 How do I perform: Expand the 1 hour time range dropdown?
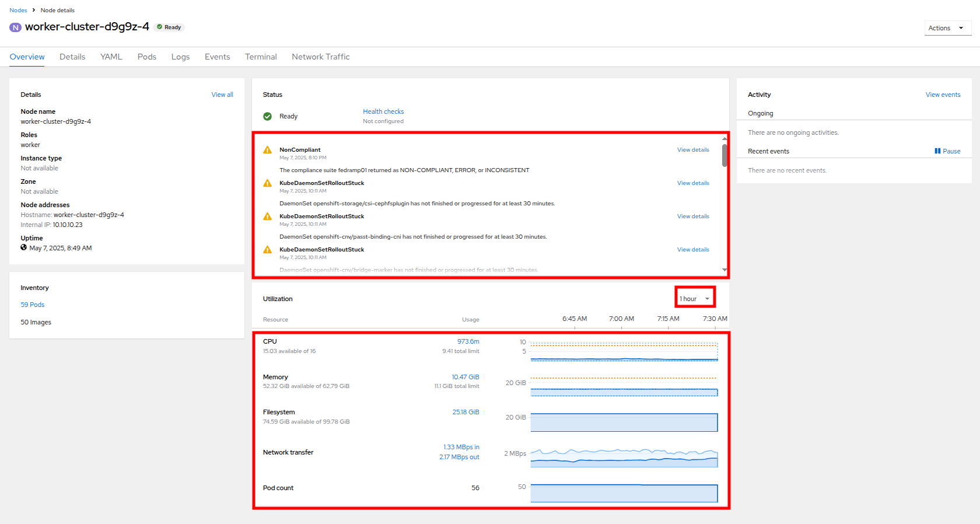coord(695,299)
